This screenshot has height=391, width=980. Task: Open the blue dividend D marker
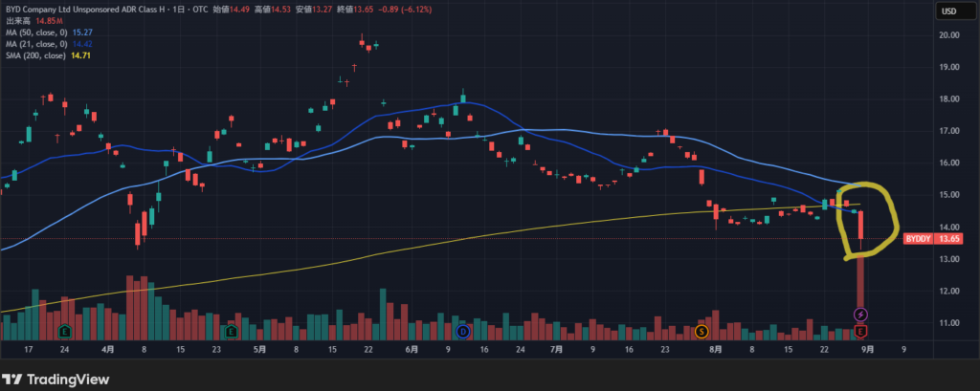click(x=463, y=331)
